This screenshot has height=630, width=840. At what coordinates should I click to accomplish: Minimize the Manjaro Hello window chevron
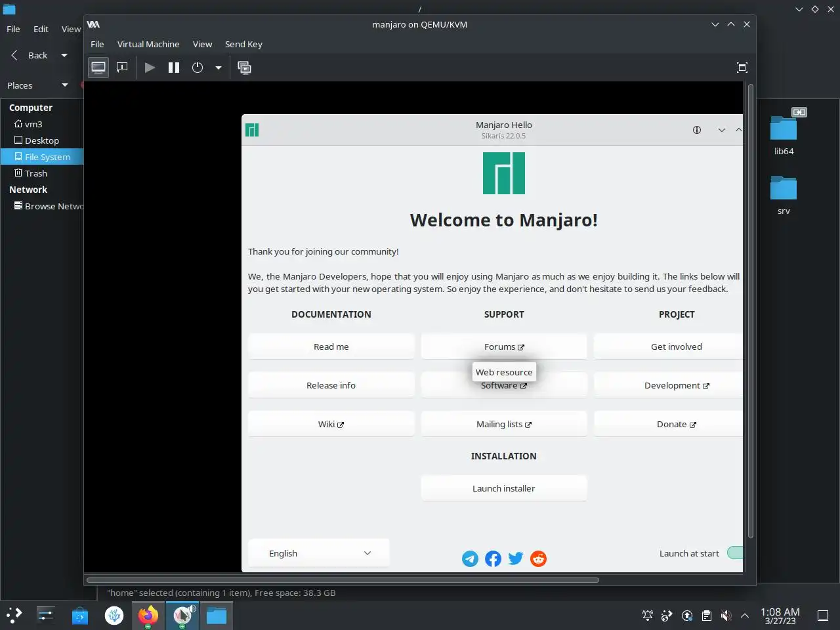(x=722, y=130)
